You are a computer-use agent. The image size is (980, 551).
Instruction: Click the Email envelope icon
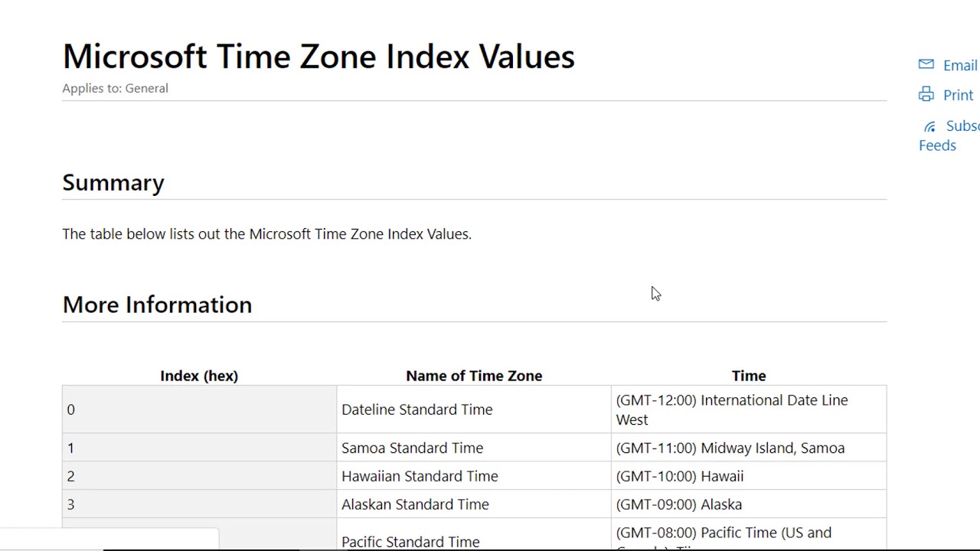926,64
